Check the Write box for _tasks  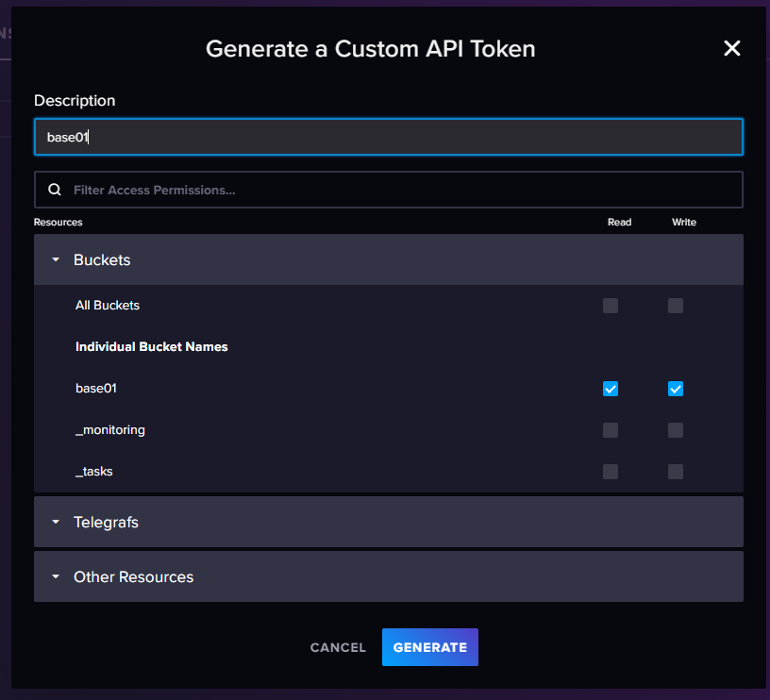click(x=676, y=472)
